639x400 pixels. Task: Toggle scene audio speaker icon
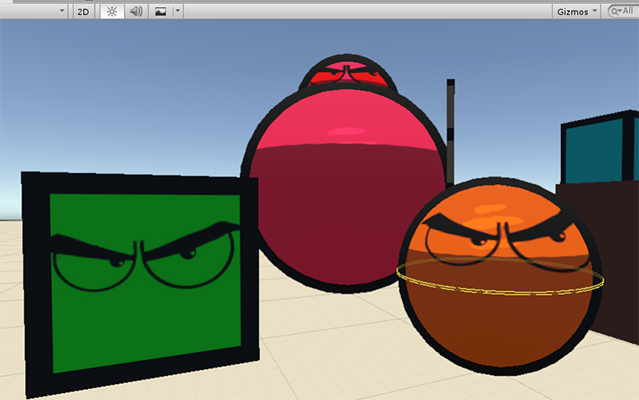136,12
